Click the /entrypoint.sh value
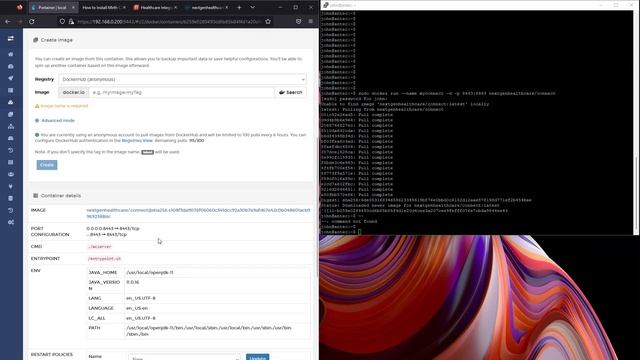Viewport: 640px width, 360px height. click(x=104, y=258)
